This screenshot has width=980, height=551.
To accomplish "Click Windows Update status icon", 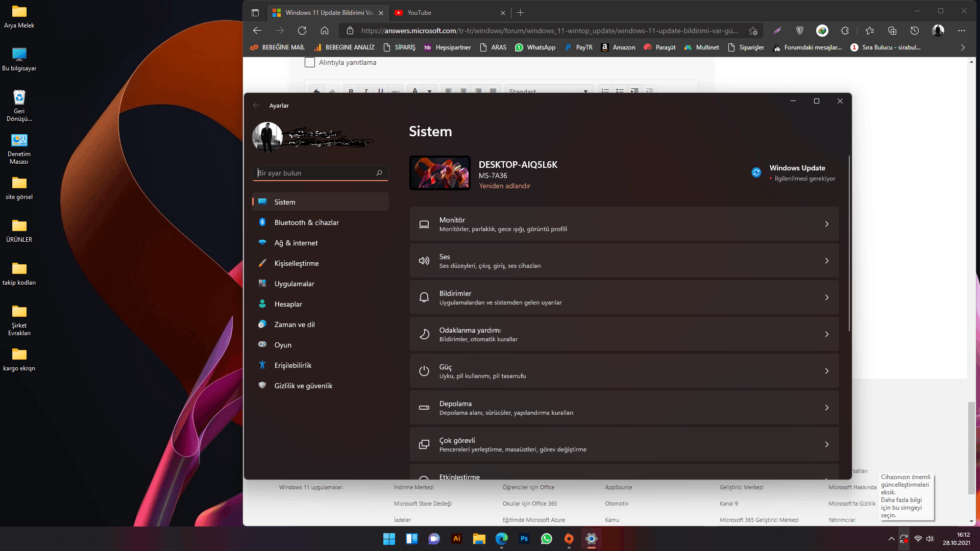I will 756,172.
